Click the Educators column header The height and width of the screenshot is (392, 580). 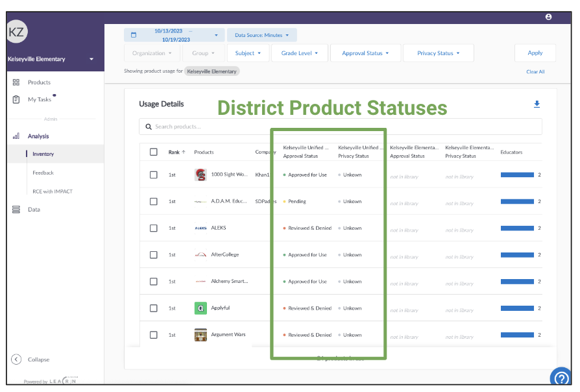click(511, 152)
